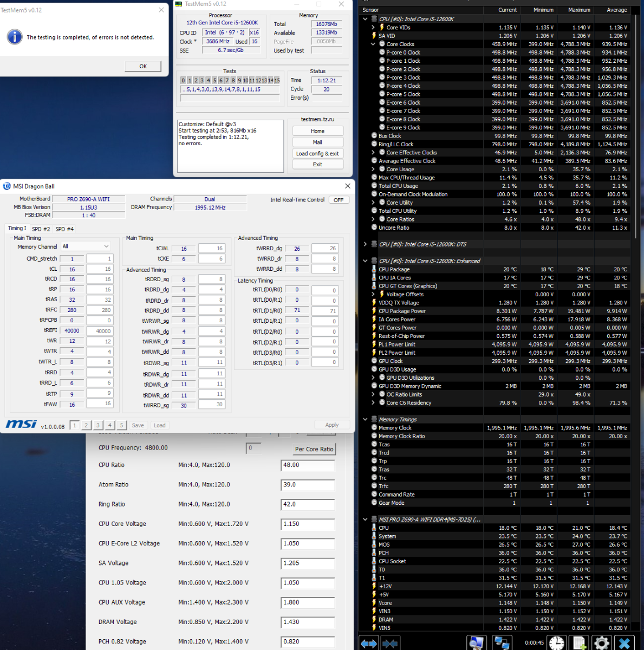Expand the Core Effective Clocks row
Image resolution: width=644 pixels, height=650 pixels.
pyautogui.click(x=373, y=153)
